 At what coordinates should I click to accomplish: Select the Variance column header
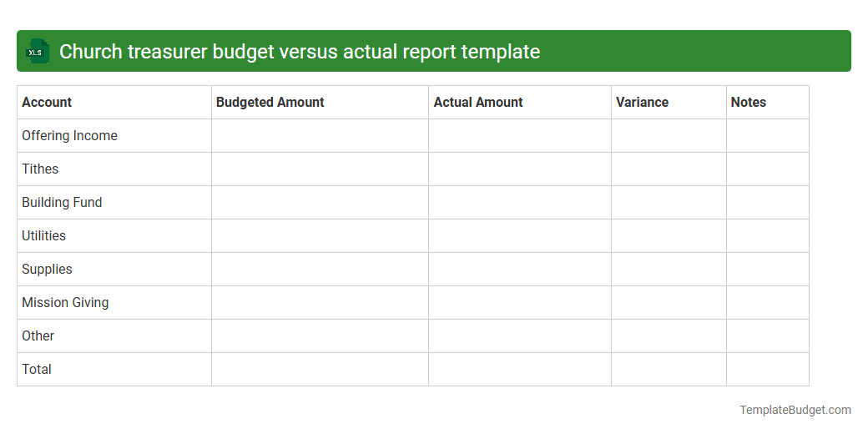click(x=669, y=103)
